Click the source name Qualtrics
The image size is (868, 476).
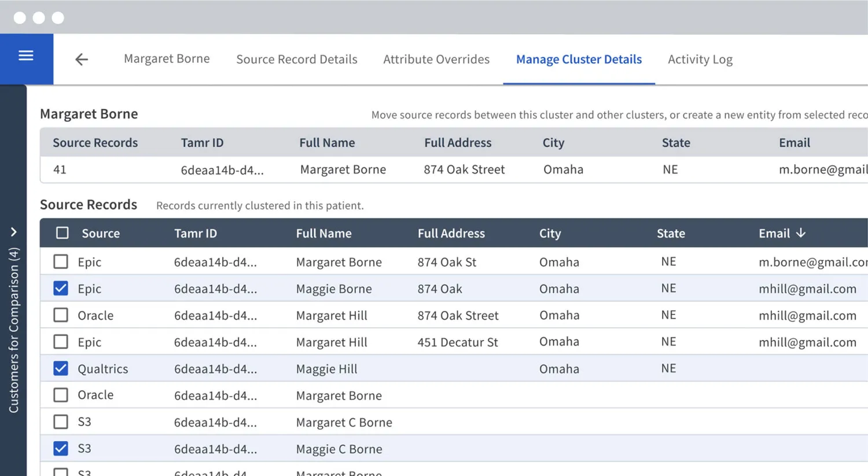point(103,369)
